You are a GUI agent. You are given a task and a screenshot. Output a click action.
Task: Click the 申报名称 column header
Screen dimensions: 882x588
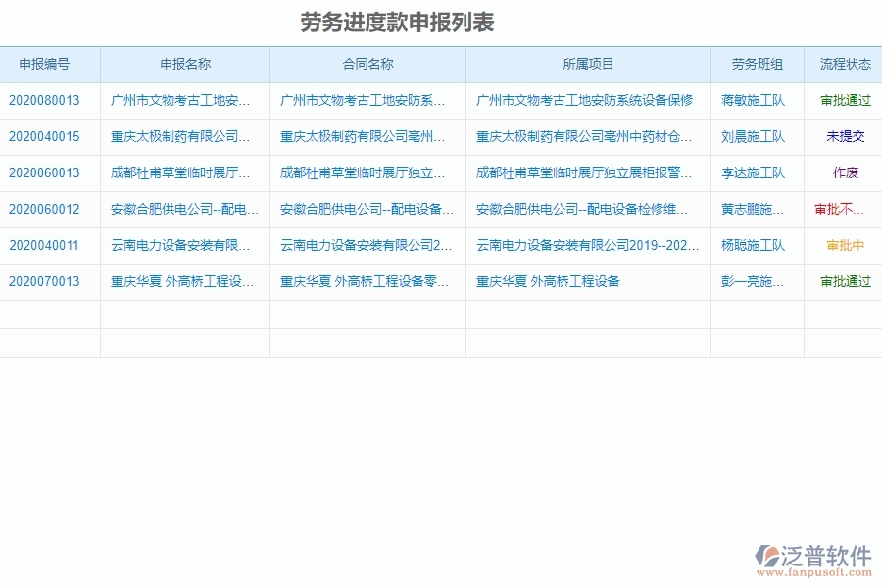click(183, 65)
